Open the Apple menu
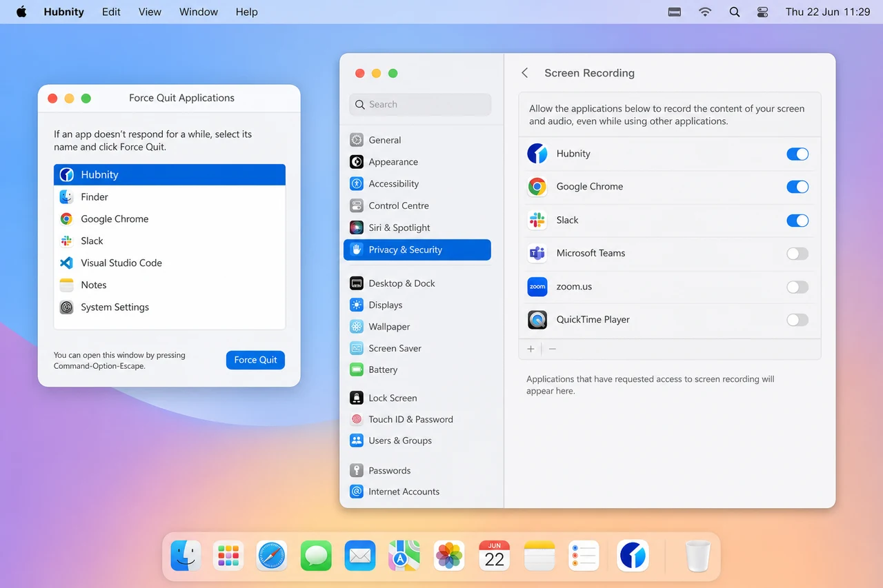Screen dimensions: 883x588 [21, 12]
